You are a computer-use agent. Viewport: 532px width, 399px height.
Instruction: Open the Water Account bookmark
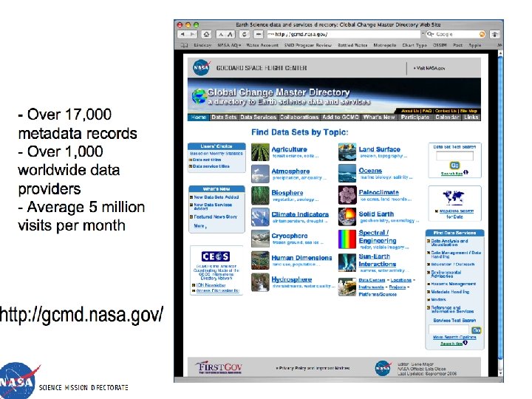[262, 45]
